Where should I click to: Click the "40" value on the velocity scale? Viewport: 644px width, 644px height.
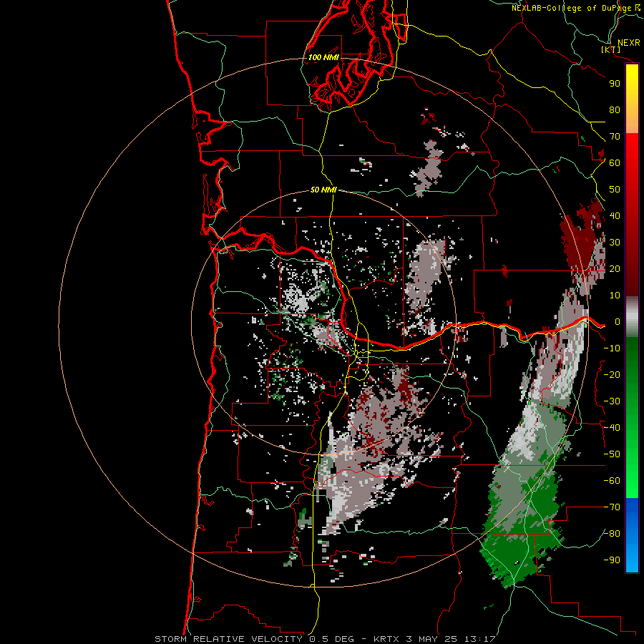[x=615, y=216]
